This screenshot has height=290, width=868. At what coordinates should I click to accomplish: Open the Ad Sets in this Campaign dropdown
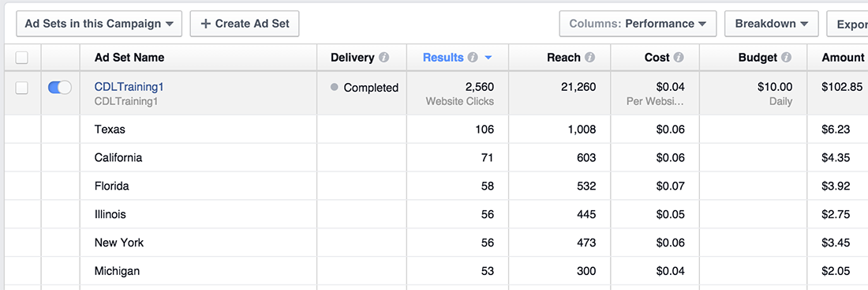click(99, 24)
